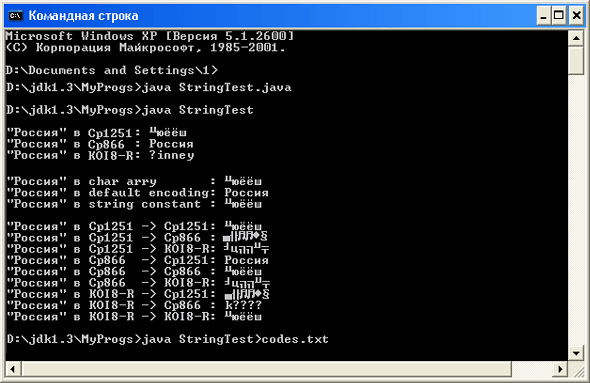Click the vertical scrollbar down arrow
This screenshot has width=590, height=383.
click(576, 353)
